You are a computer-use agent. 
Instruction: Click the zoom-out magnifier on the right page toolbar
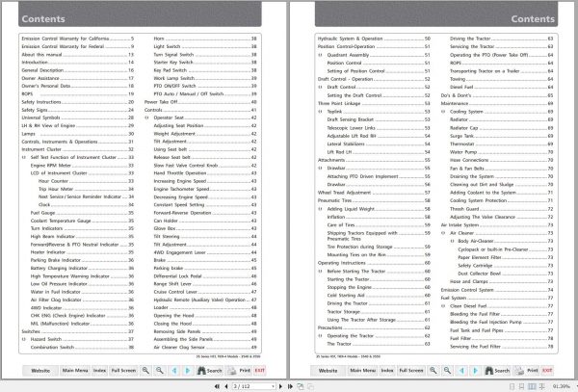(447, 370)
